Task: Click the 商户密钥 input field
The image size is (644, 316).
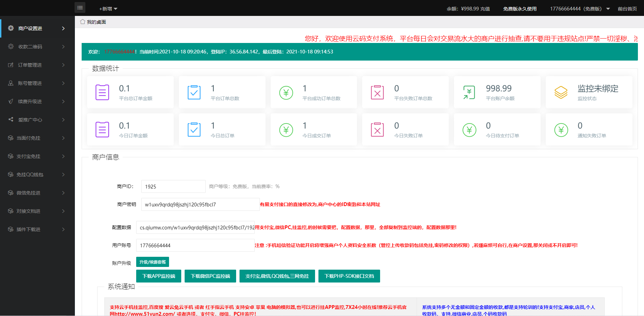Action: [x=200, y=204]
